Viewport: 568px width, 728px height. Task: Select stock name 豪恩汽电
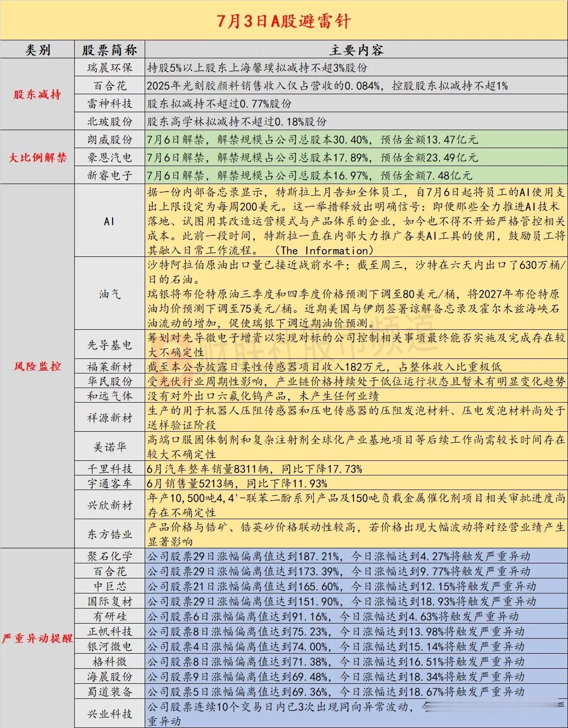pos(110,157)
